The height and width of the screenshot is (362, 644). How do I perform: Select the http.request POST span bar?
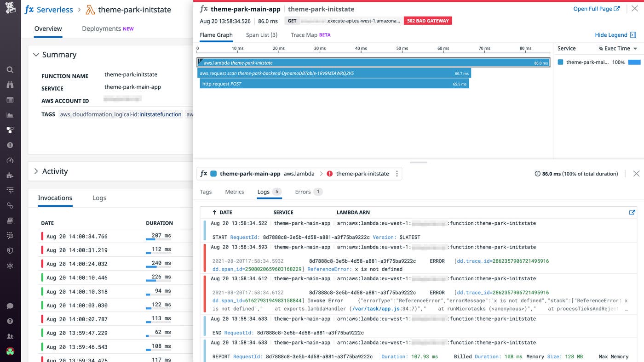point(334,84)
